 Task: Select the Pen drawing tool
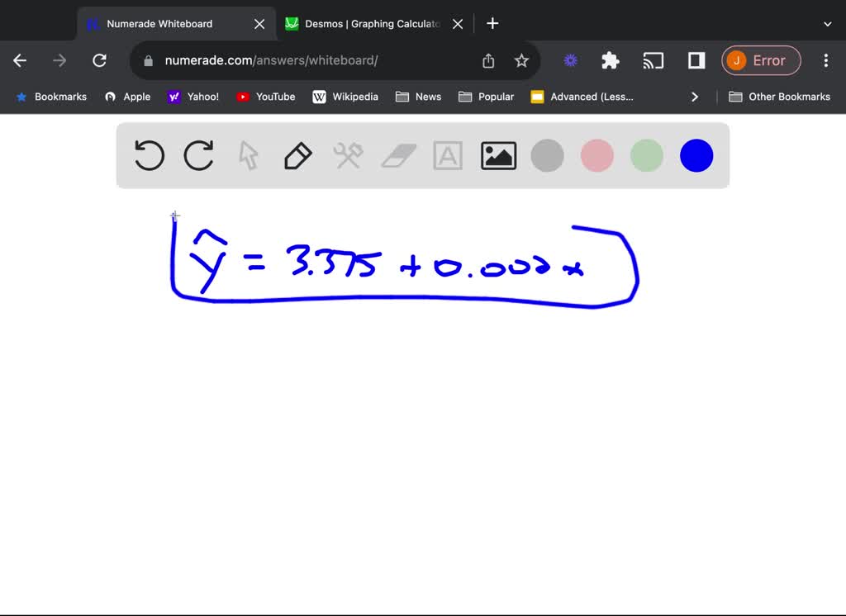[x=297, y=155]
